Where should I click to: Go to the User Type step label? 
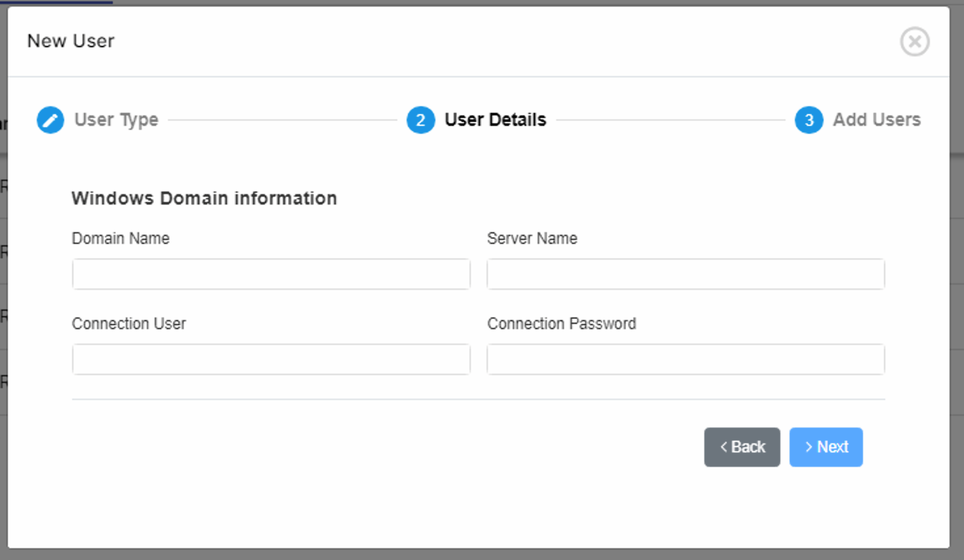click(116, 120)
